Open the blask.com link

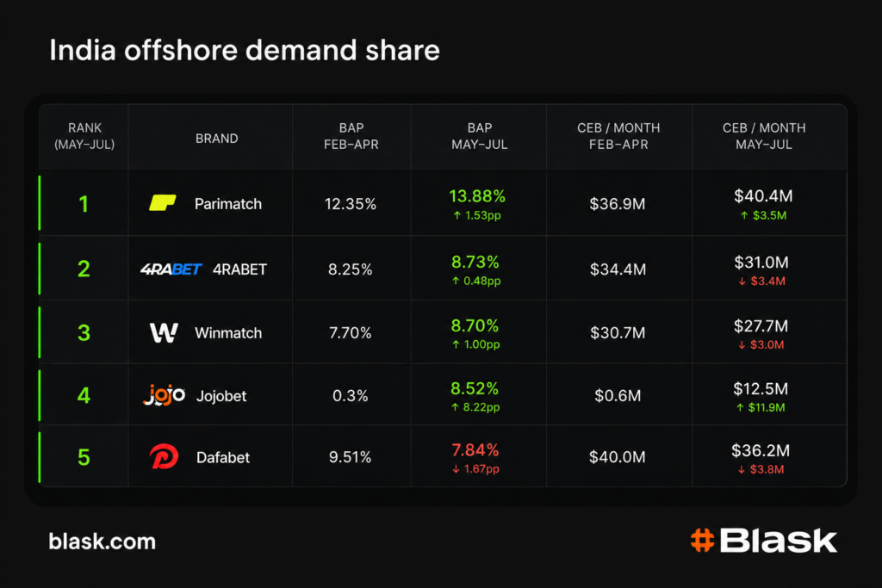102,542
